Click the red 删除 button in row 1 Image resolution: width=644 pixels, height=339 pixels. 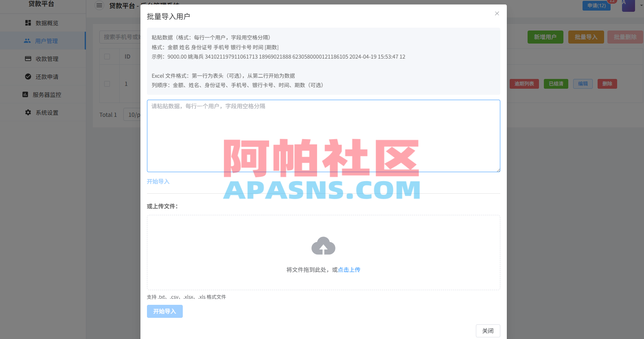click(607, 84)
